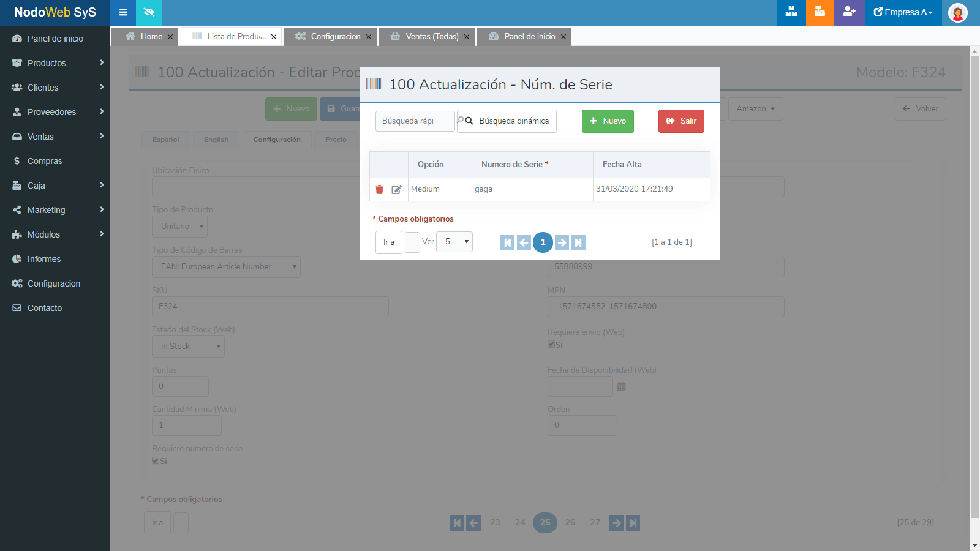This screenshot has height=551, width=980.
Task: Click the red Salir button
Action: [x=681, y=121]
